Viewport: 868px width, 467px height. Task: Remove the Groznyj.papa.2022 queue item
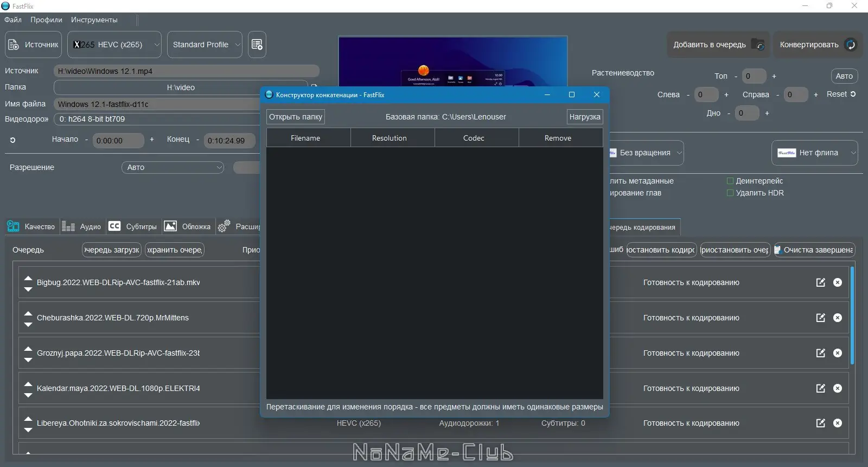[x=838, y=353]
